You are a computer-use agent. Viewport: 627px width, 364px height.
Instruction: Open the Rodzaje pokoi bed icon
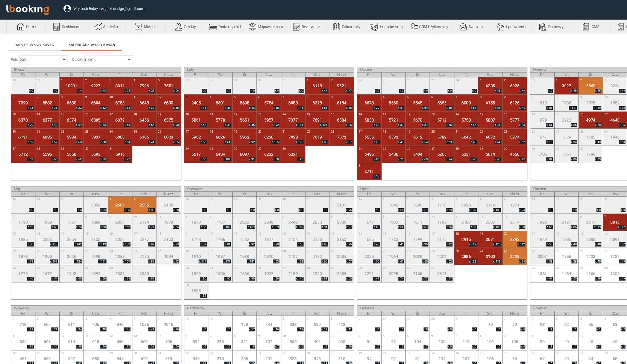click(x=213, y=27)
